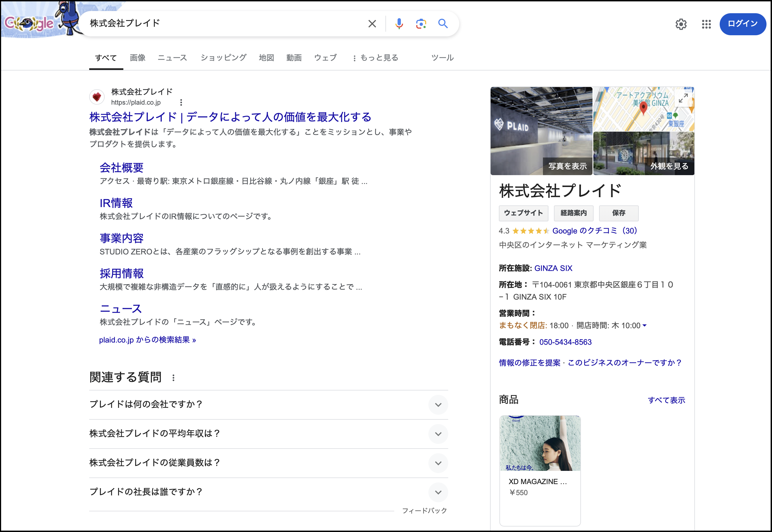Submit search with the magnifier icon

pyautogui.click(x=443, y=24)
